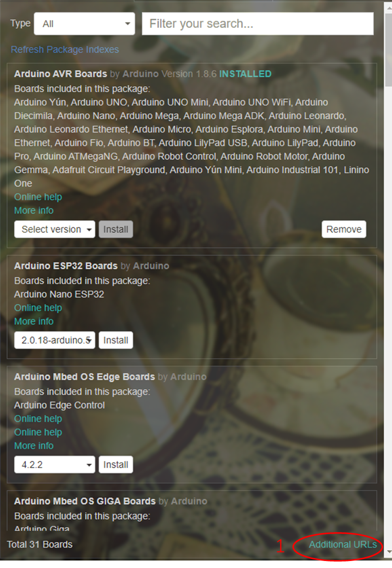Install the Arduino Mbed OS Edge Boards package
This screenshot has height=568, width=392.
pos(116,464)
